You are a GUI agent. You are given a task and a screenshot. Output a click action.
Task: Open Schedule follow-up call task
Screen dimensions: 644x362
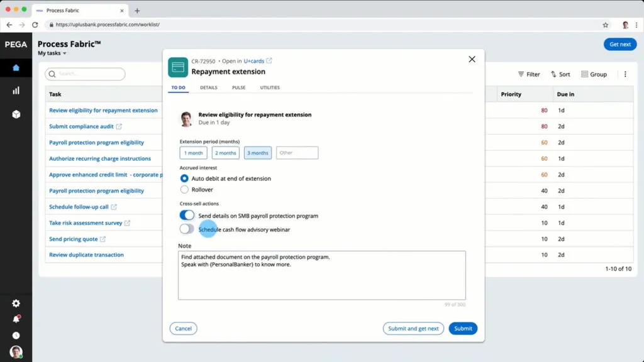(79, 207)
